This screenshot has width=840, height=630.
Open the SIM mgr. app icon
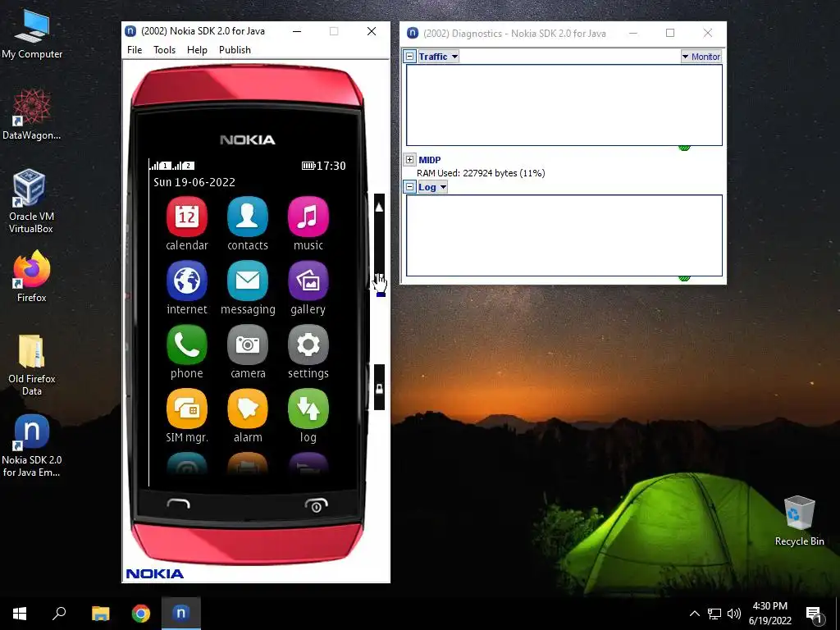(186, 409)
